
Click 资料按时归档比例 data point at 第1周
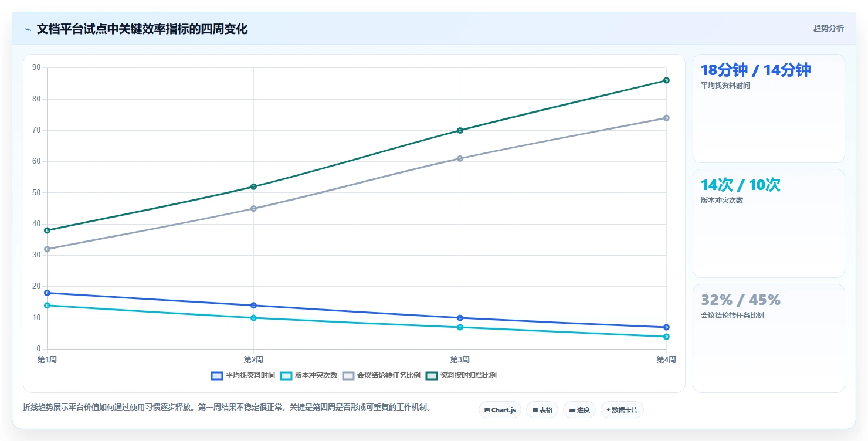tap(48, 230)
